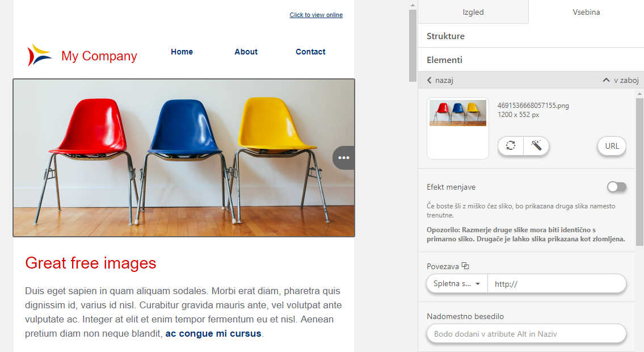Expand the Elementi section
644x352 pixels.
(531, 60)
